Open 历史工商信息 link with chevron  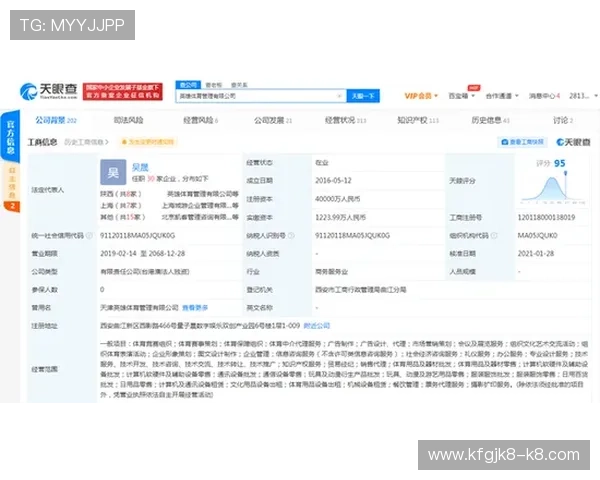click(86, 142)
